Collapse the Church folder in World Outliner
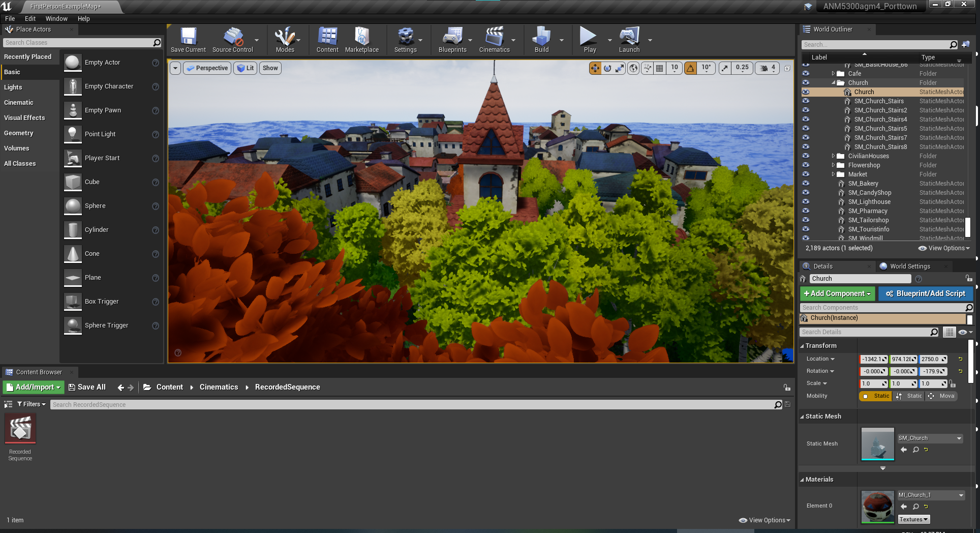Viewport: 980px width, 533px height. click(833, 83)
